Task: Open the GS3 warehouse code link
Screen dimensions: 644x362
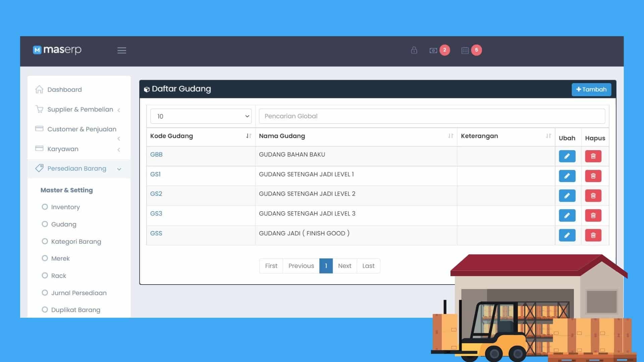Action: 156,214
